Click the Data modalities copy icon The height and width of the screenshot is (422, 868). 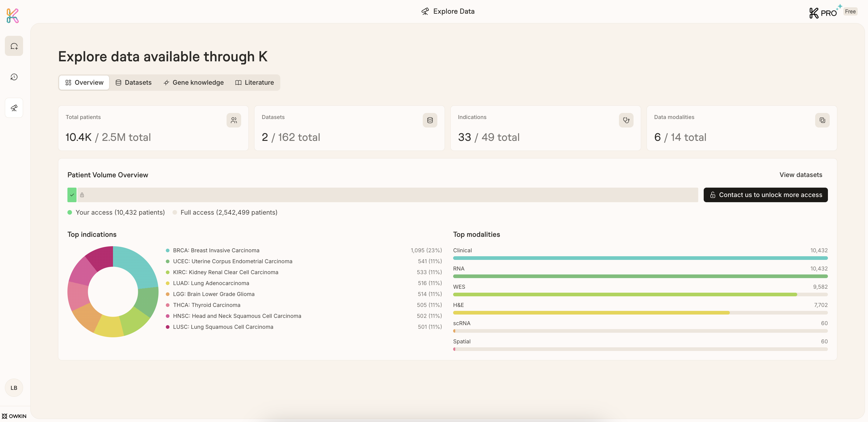(x=822, y=120)
